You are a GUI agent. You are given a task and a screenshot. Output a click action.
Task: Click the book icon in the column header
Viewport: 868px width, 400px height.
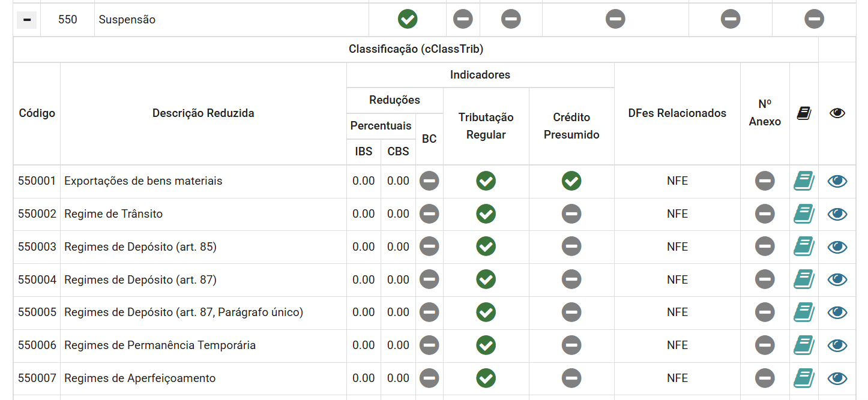point(804,113)
